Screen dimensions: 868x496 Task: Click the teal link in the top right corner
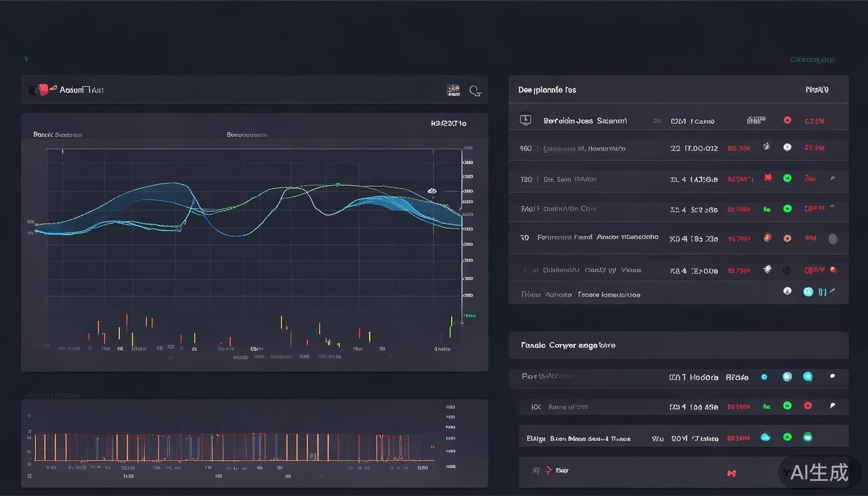pos(812,60)
